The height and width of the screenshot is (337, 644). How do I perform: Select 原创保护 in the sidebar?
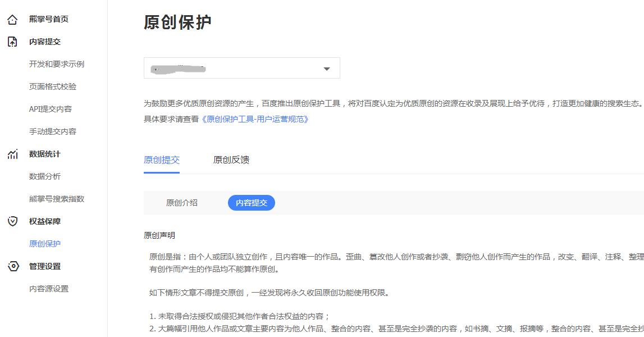45,244
